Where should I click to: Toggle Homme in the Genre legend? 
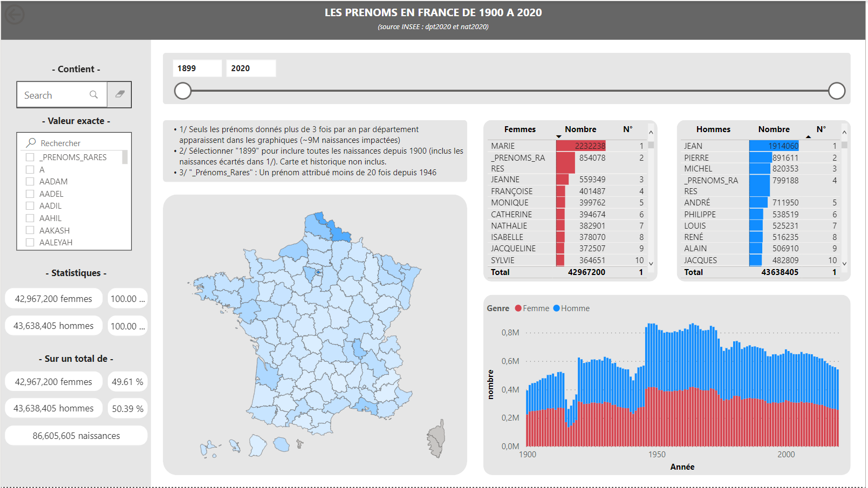571,308
